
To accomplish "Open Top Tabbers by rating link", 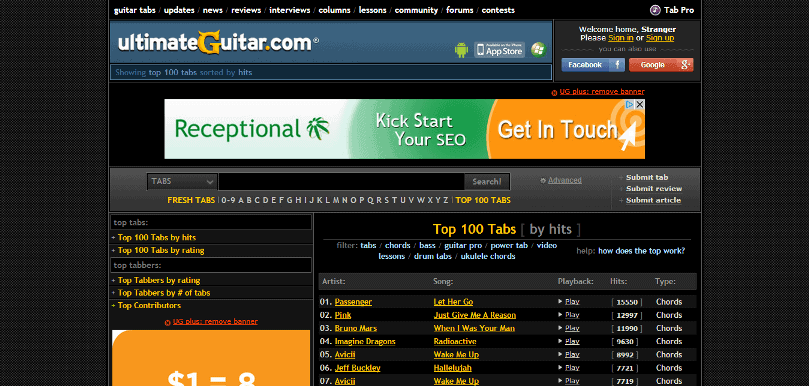I will tap(159, 280).
